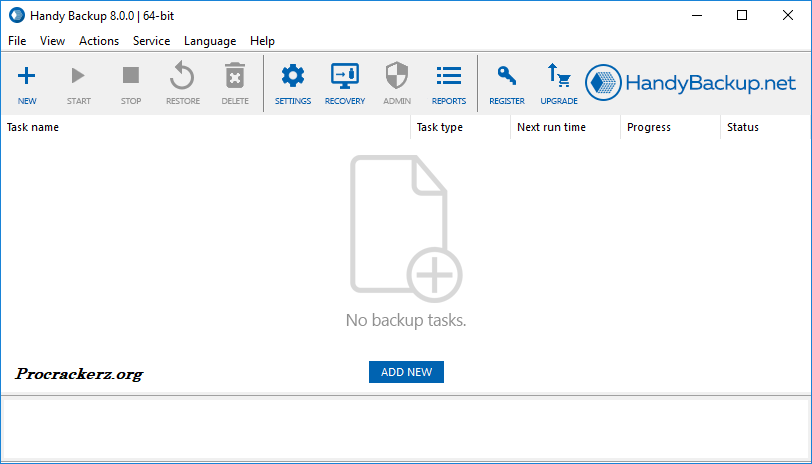Open the RECOVERY monitor icon
Image resolution: width=812 pixels, height=464 pixels.
coord(345,76)
